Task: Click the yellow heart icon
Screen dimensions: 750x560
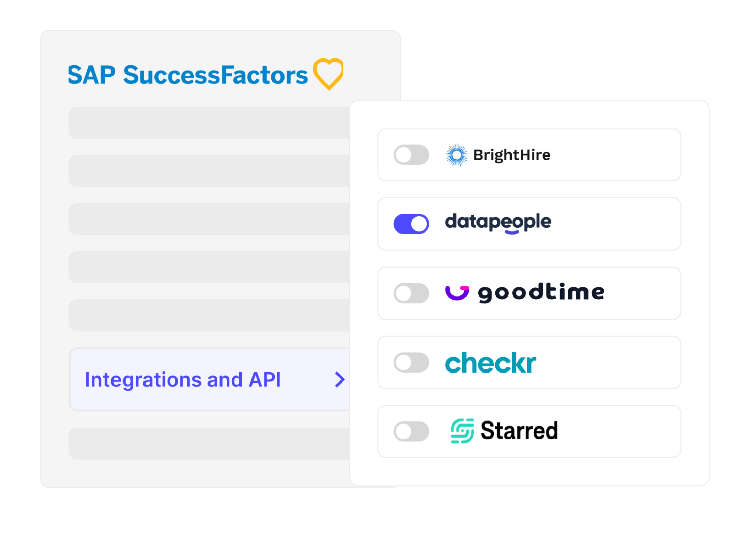Action: tap(328, 73)
